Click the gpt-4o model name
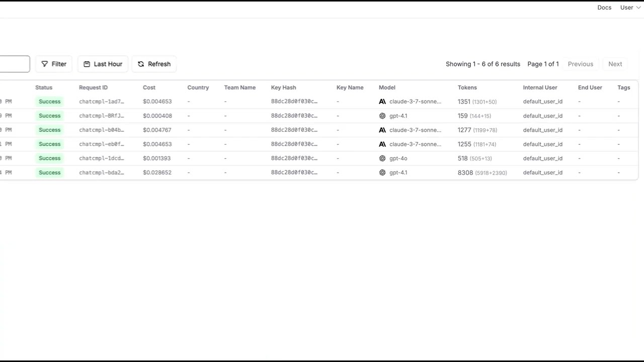Image resolution: width=644 pixels, height=362 pixels. coord(398,158)
